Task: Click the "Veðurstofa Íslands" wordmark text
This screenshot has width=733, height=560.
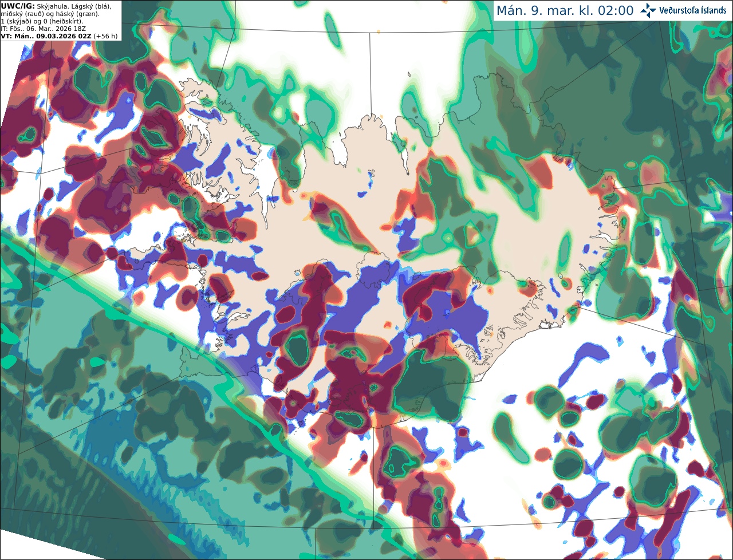Action: click(692, 10)
